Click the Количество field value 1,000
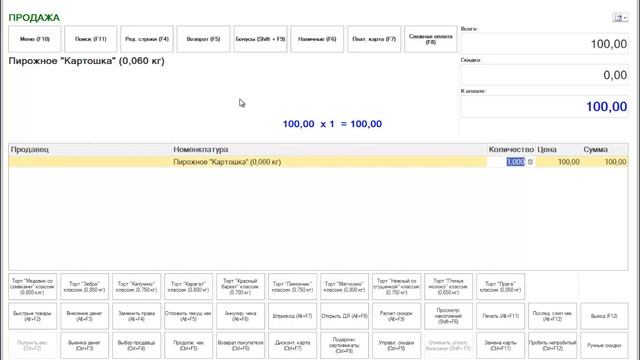This screenshot has width=640, height=360. [x=515, y=162]
